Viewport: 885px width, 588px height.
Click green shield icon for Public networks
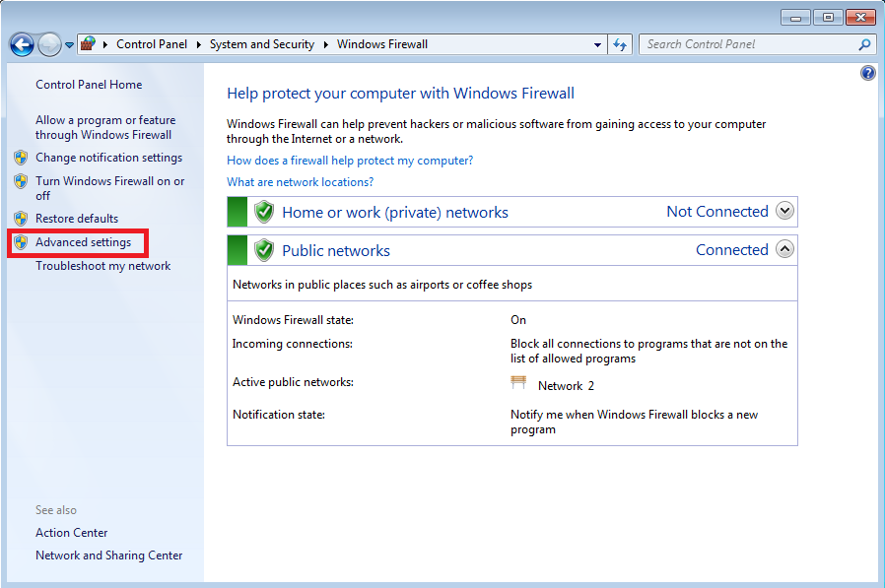click(x=263, y=250)
